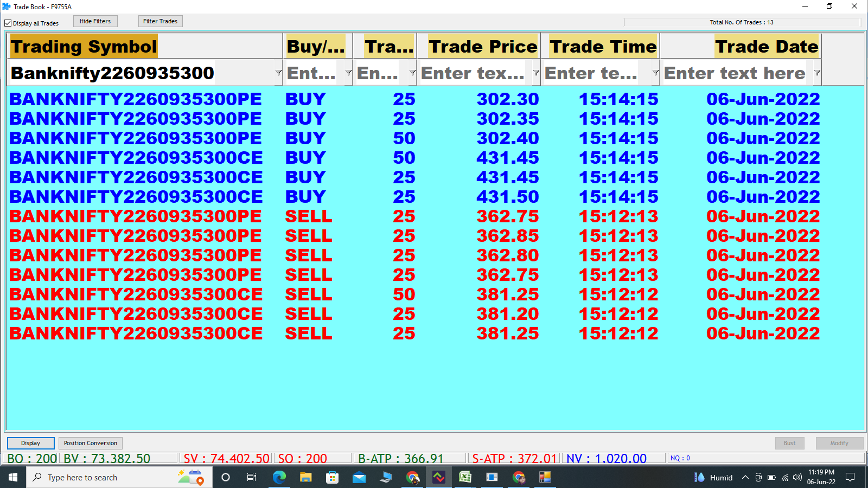Select the first BANKNIFTY2260935300PE buy row

tap(136, 99)
